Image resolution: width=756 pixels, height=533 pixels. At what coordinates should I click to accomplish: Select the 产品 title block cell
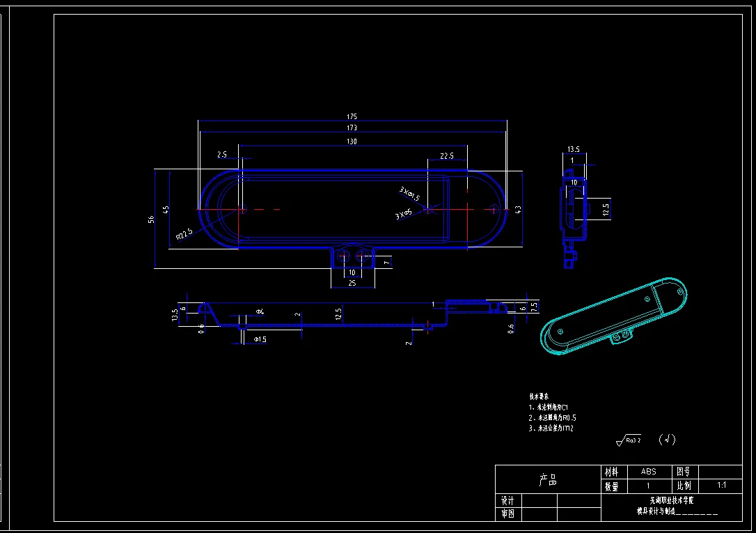coord(548,479)
